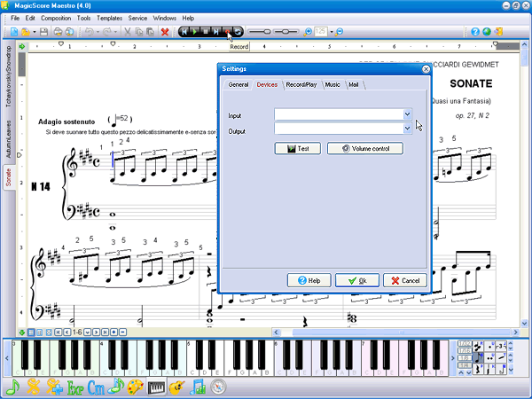Toggle the double dotted note button
This screenshot has width=532, height=399.
click(x=489, y=357)
